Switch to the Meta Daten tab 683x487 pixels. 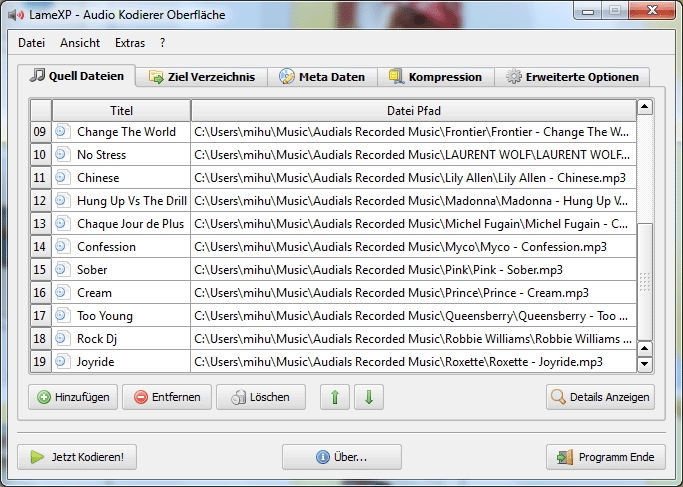pos(322,77)
